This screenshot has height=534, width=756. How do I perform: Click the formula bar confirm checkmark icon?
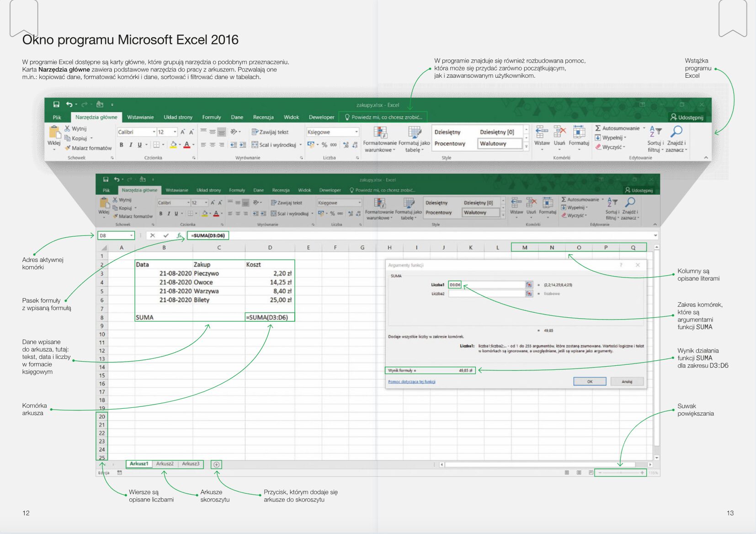click(x=166, y=235)
